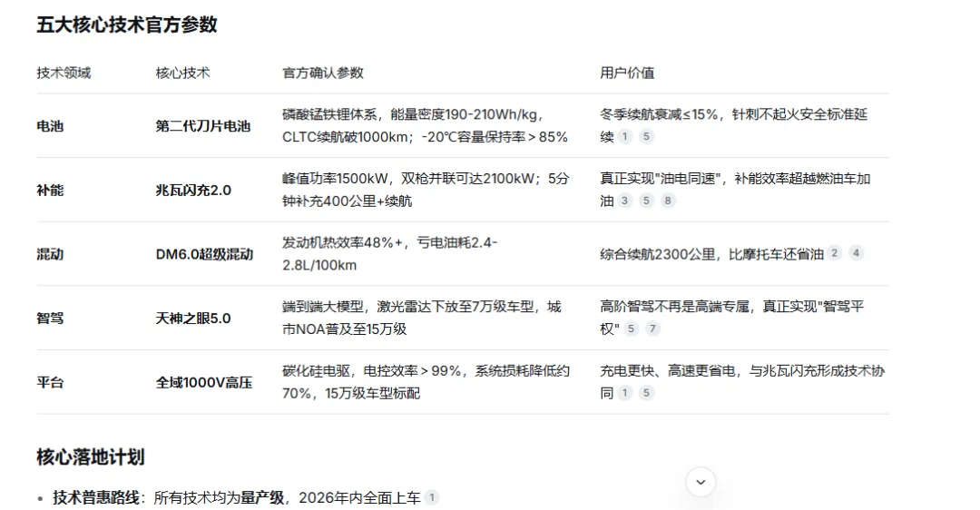The width and height of the screenshot is (980, 510).
Task: Click the 技术普惠路线 bullet text
Action: (95, 497)
